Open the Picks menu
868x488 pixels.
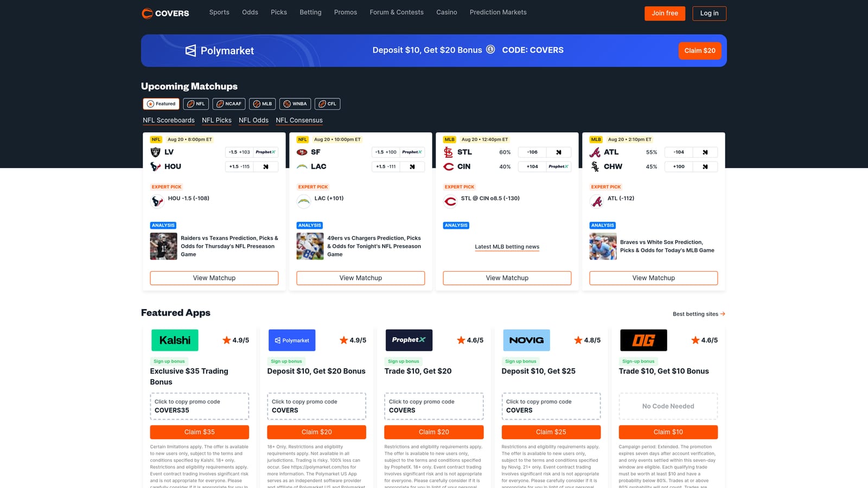[x=279, y=12]
